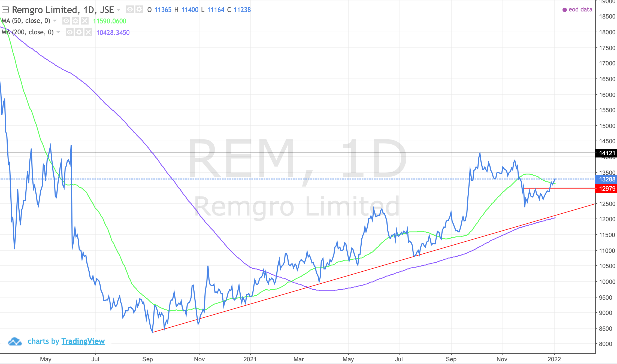Open dropdown arrow beside Remgro Limited title
617x364 pixels.
point(119,10)
